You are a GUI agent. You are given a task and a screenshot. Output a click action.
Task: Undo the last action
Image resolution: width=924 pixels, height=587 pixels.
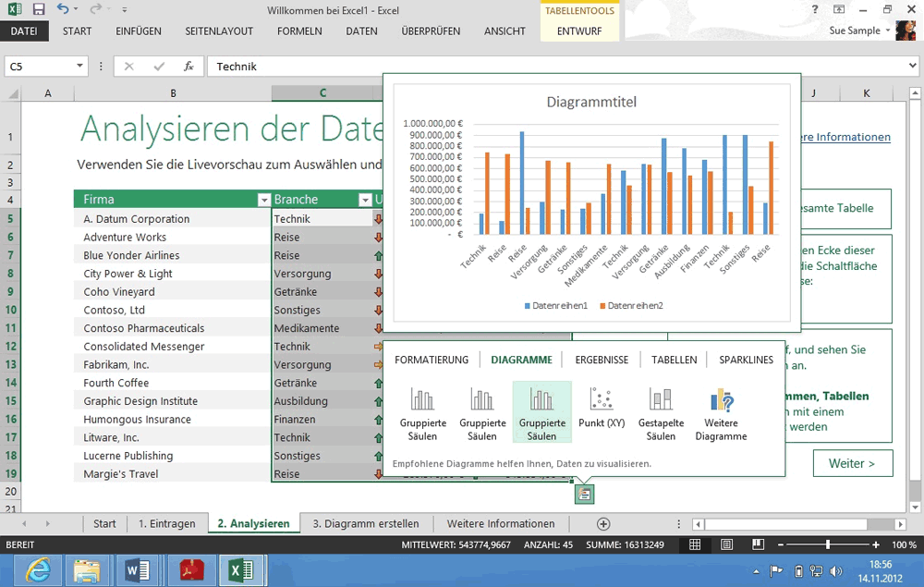(63, 9)
